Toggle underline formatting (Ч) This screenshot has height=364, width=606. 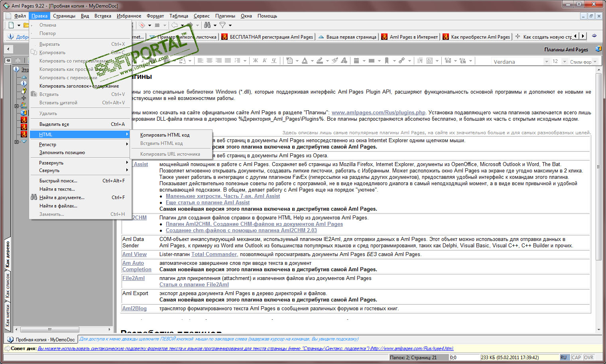pos(274,61)
